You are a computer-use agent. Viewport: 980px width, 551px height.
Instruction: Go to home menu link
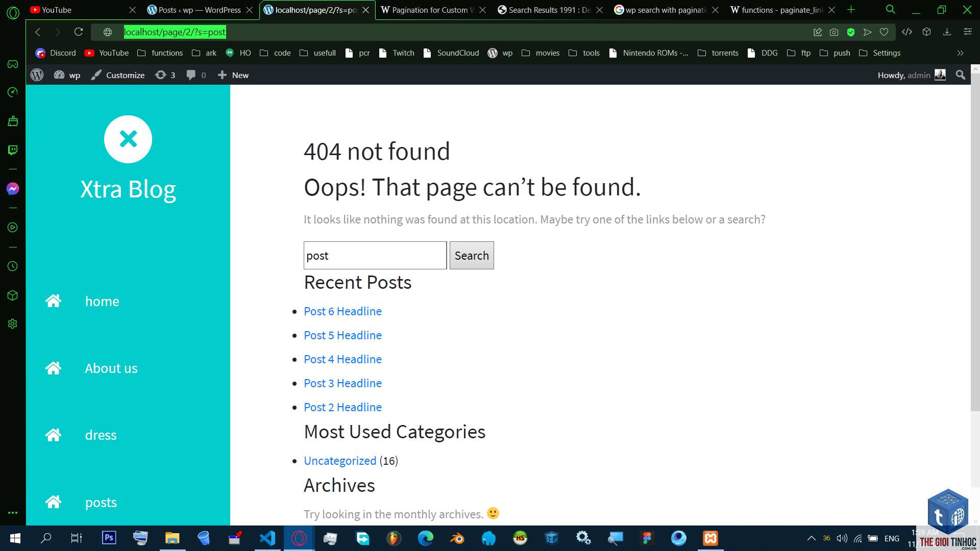tap(102, 302)
